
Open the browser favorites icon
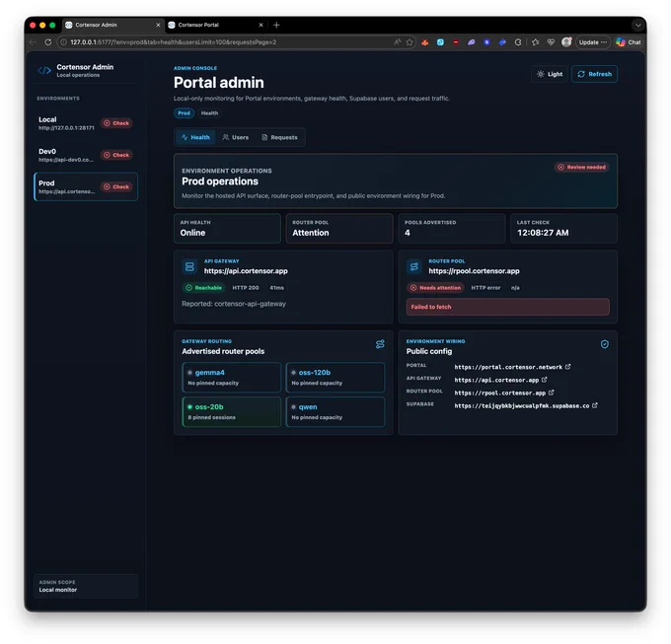coord(535,41)
